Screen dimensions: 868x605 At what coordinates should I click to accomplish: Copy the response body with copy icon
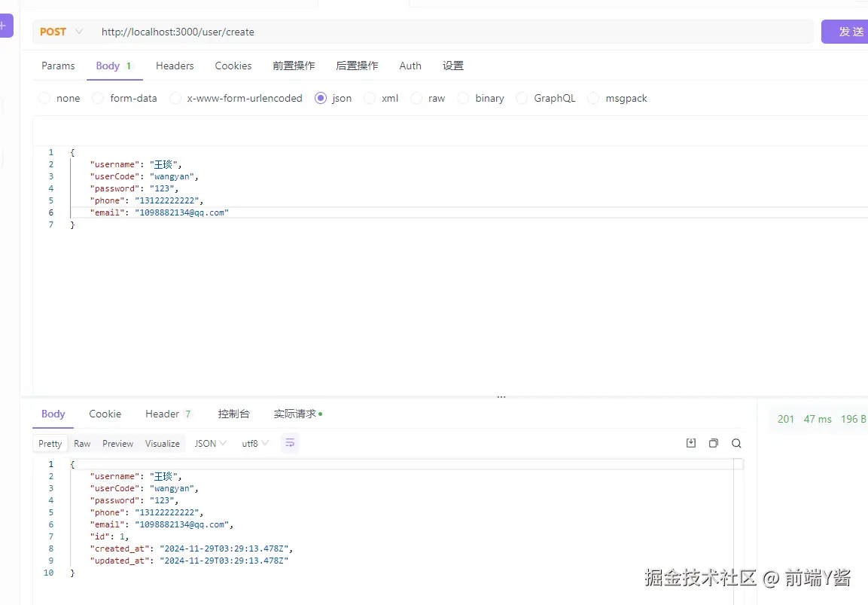(x=714, y=443)
